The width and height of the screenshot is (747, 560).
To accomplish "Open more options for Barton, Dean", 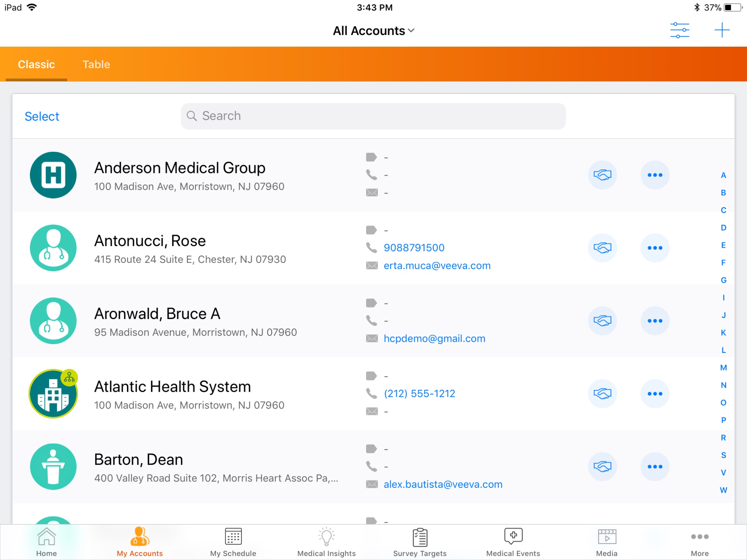I will click(x=655, y=466).
